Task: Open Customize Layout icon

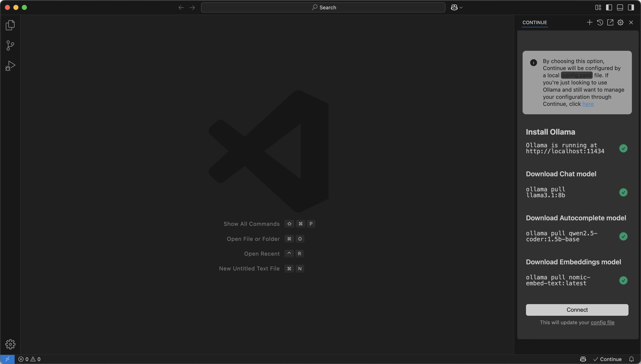Action: tap(598, 7)
